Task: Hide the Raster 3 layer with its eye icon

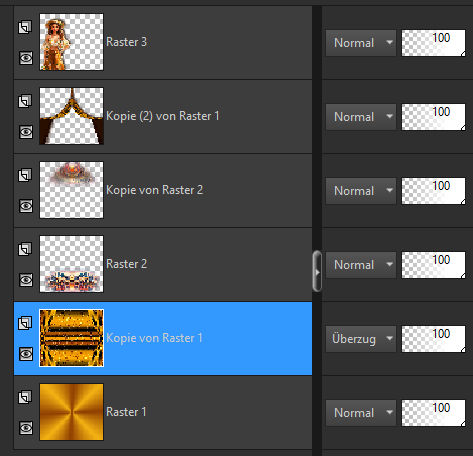Action: (26, 58)
